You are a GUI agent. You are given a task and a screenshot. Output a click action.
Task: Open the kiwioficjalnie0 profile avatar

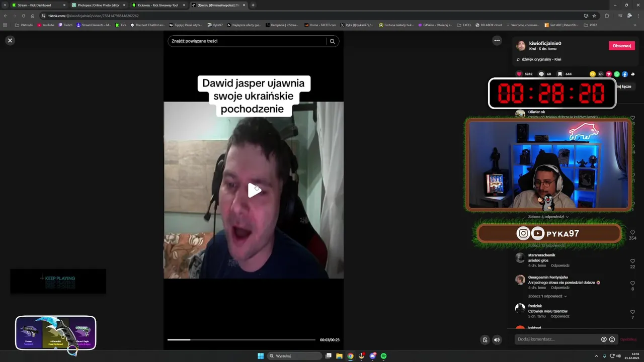(x=521, y=46)
